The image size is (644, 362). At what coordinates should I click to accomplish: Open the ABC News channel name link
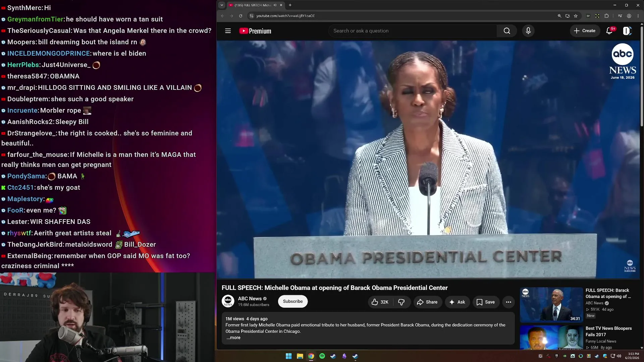click(250, 299)
